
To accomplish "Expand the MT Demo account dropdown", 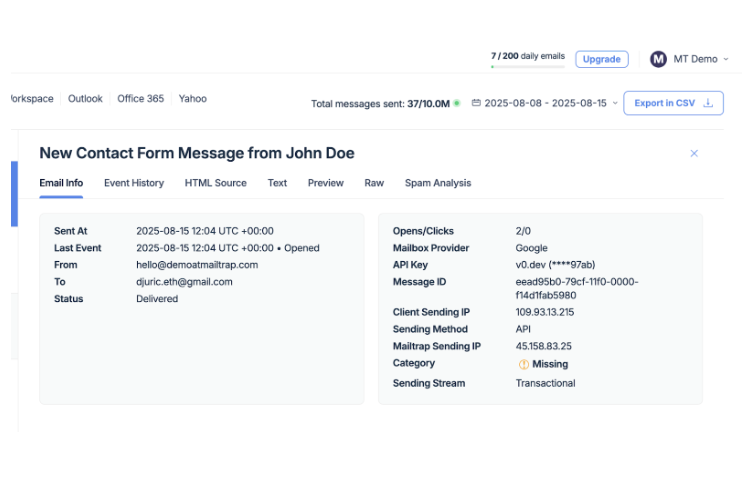I will pos(726,59).
